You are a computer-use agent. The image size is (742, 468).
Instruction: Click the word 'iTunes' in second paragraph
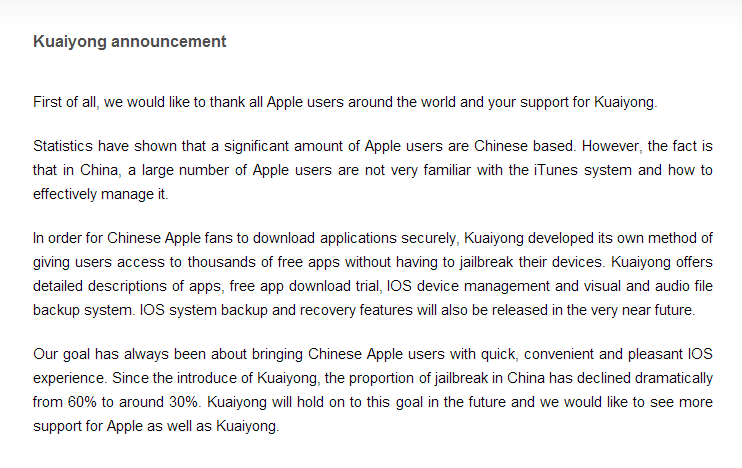tap(556, 170)
